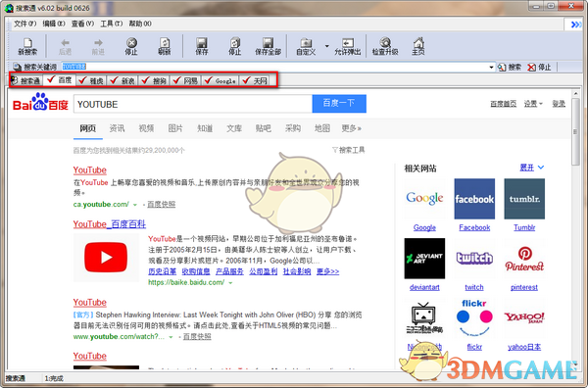Click 停止 button beside keyword box
The image size is (588, 388).
click(x=539, y=67)
